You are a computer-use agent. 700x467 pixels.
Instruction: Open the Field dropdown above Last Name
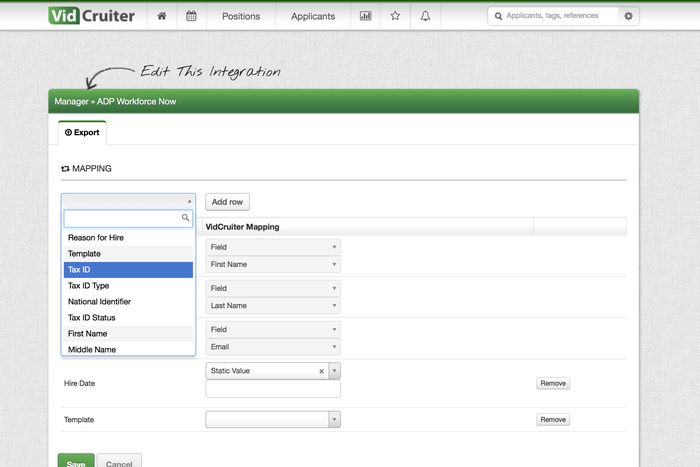click(x=273, y=288)
